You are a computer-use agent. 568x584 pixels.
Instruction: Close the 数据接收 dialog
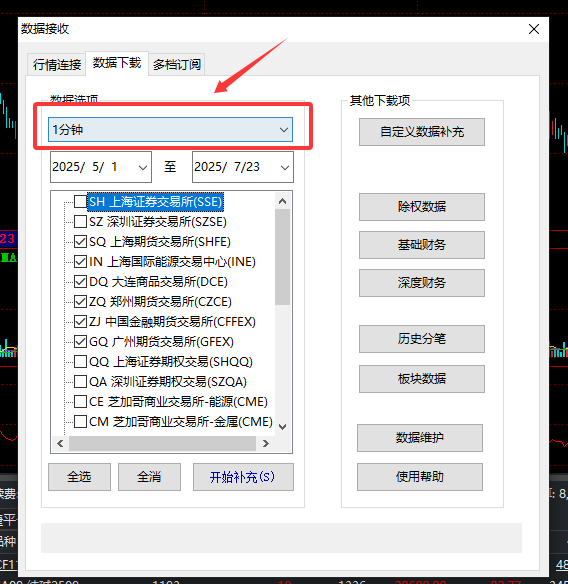tap(534, 29)
